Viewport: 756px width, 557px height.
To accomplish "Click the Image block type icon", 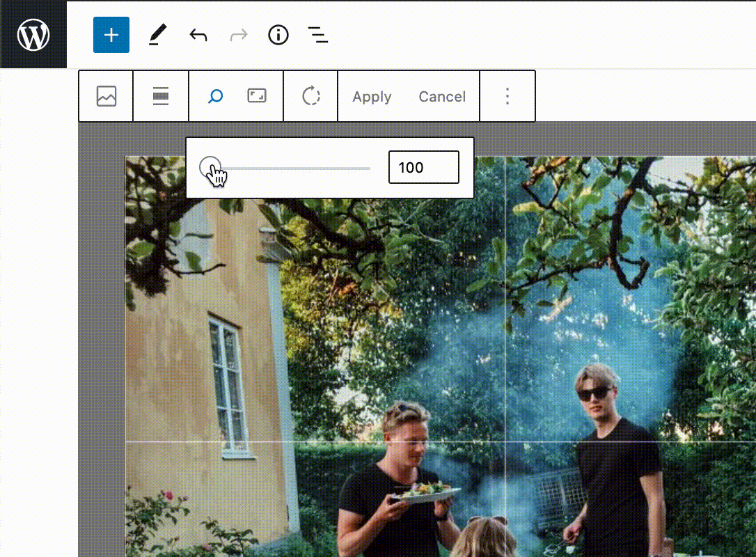I will [106, 96].
